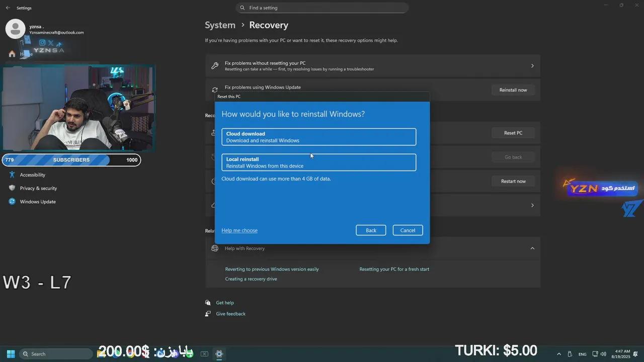Open the Settings gear on the taskbar
The image size is (644, 362).
219,354
